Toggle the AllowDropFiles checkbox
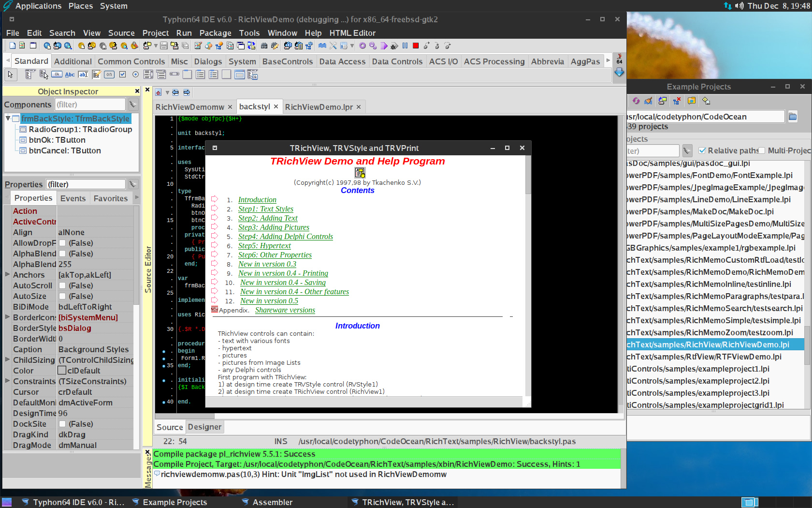 (62, 243)
